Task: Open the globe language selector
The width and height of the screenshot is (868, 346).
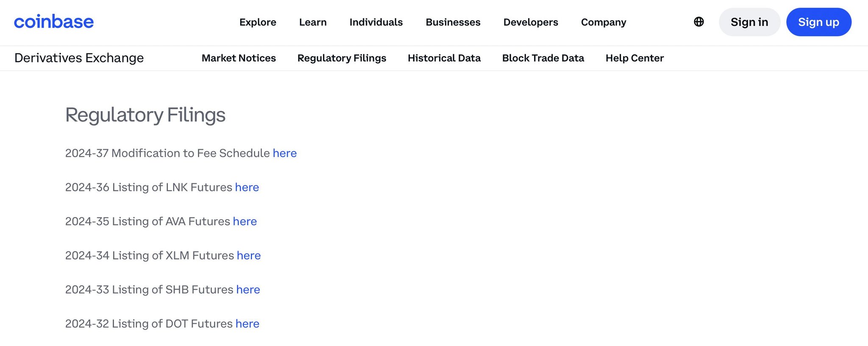Action: [699, 22]
